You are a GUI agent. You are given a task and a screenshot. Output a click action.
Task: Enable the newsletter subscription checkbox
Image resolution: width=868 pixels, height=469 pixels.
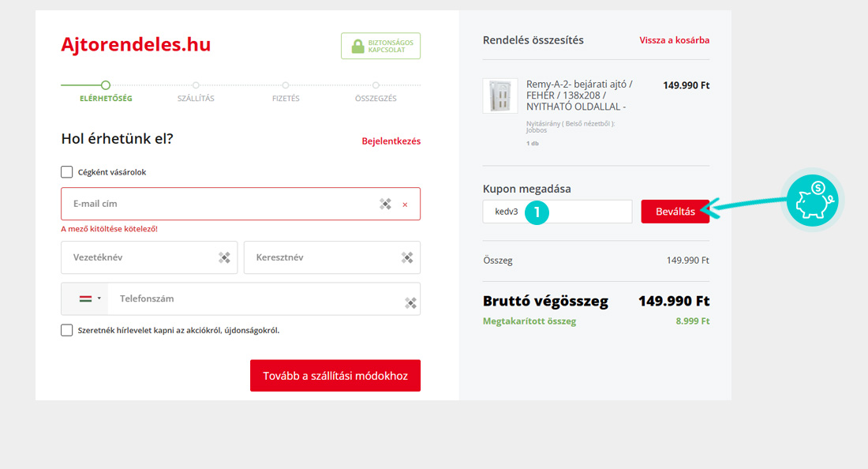66,331
